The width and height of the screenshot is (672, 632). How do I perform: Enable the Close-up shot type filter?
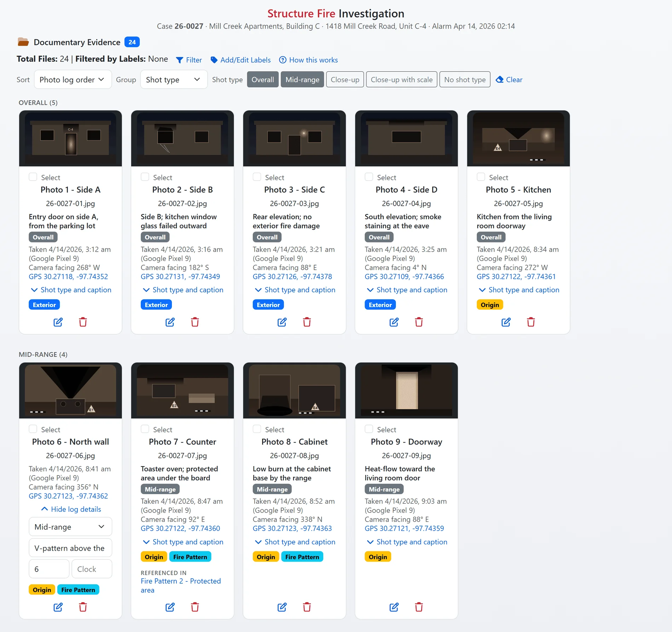pos(345,80)
